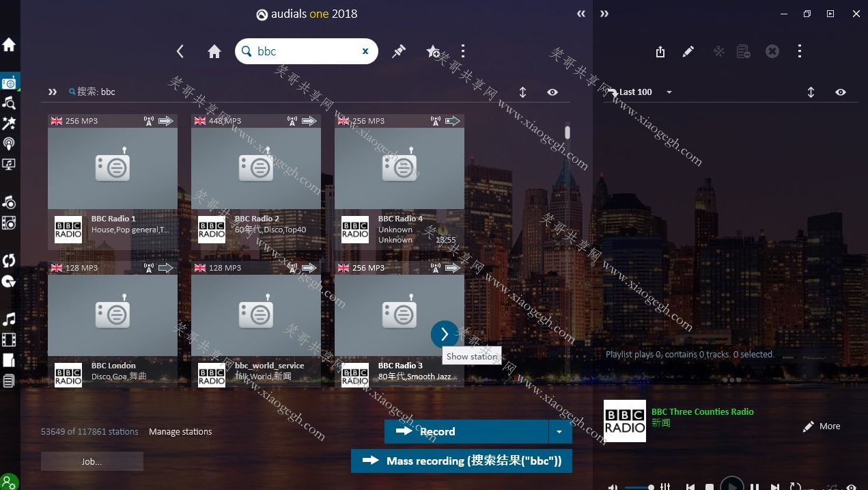
Task: Expand breadcrumb chevrons before 搜索: bbc
Action: point(53,92)
